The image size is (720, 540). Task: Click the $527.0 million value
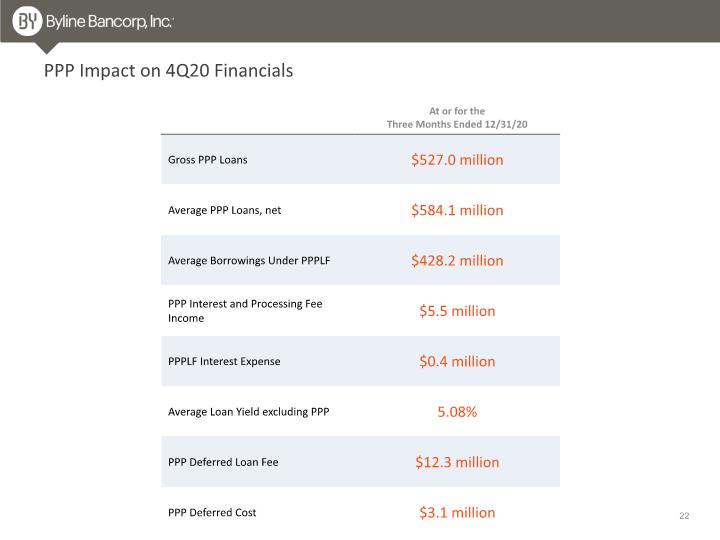coord(457,160)
